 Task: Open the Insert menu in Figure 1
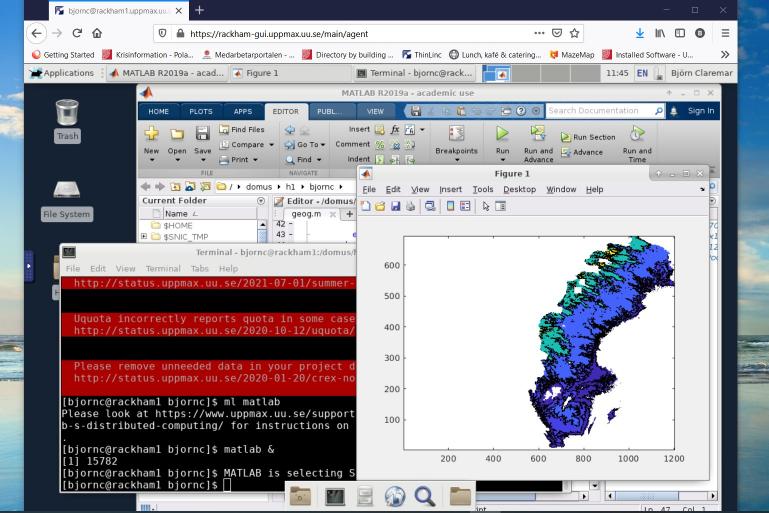[x=450, y=189]
